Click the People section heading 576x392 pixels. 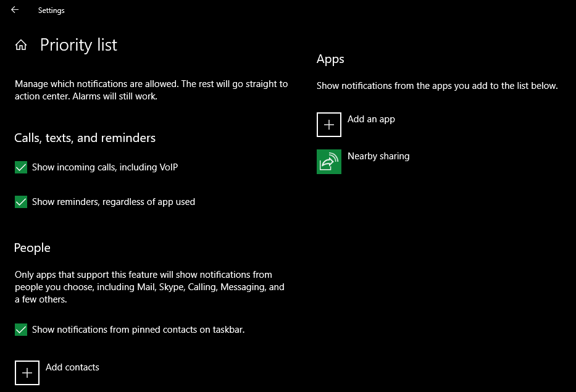[x=32, y=248]
